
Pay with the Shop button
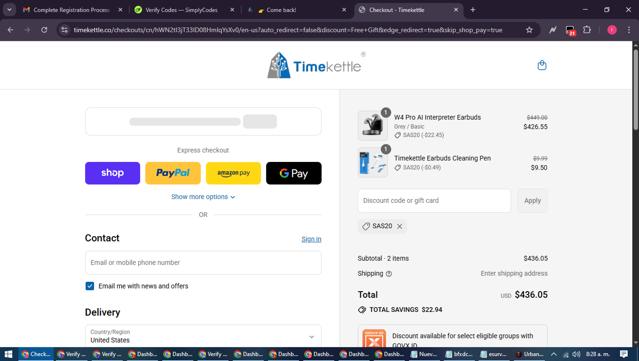[x=112, y=173]
